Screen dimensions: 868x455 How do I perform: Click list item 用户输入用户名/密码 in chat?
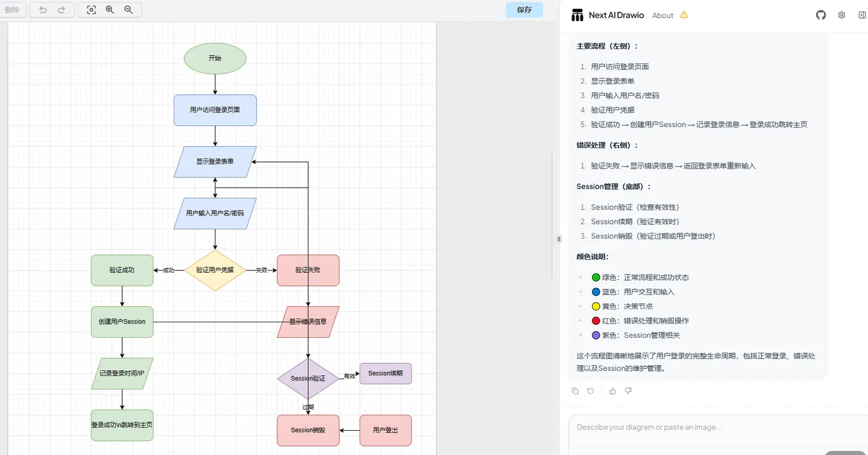tap(625, 95)
